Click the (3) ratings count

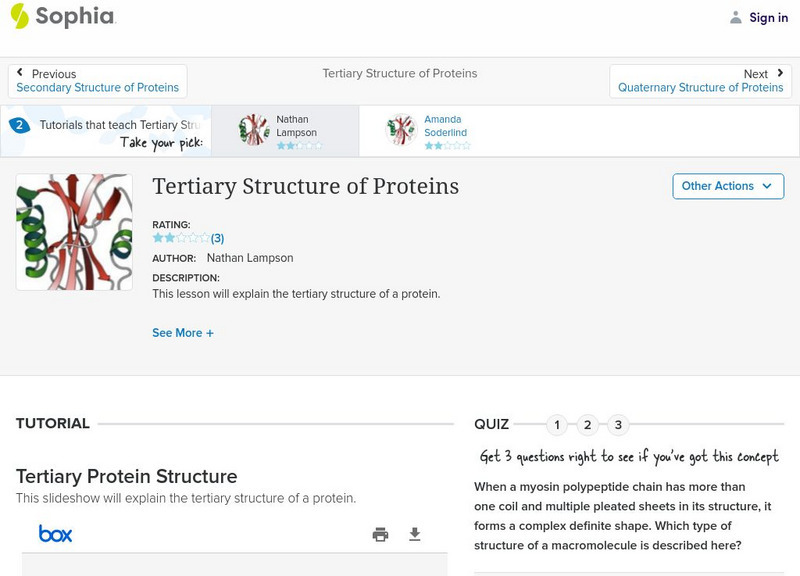pos(217,238)
